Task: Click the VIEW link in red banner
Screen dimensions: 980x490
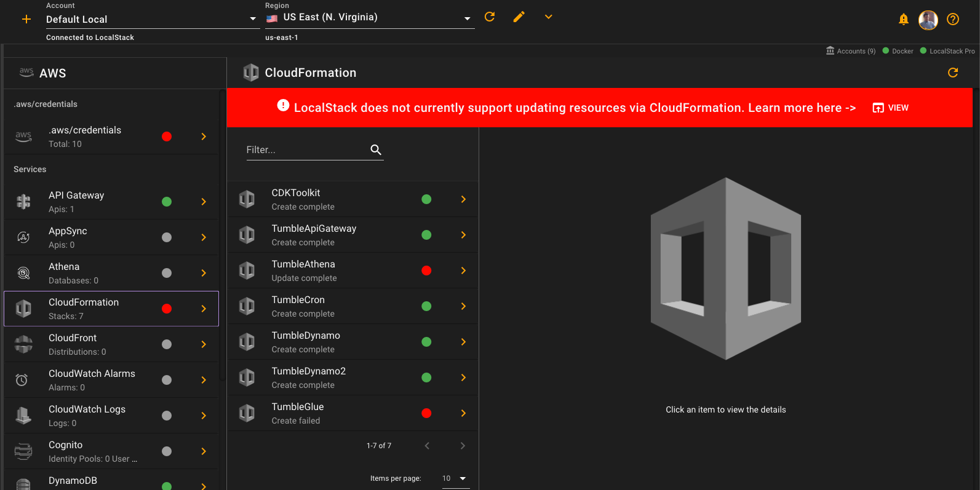Action: (x=891, y=108)
